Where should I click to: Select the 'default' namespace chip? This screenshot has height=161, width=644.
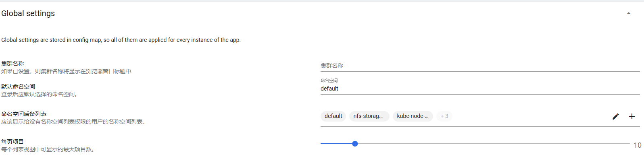tap(333, 116)
